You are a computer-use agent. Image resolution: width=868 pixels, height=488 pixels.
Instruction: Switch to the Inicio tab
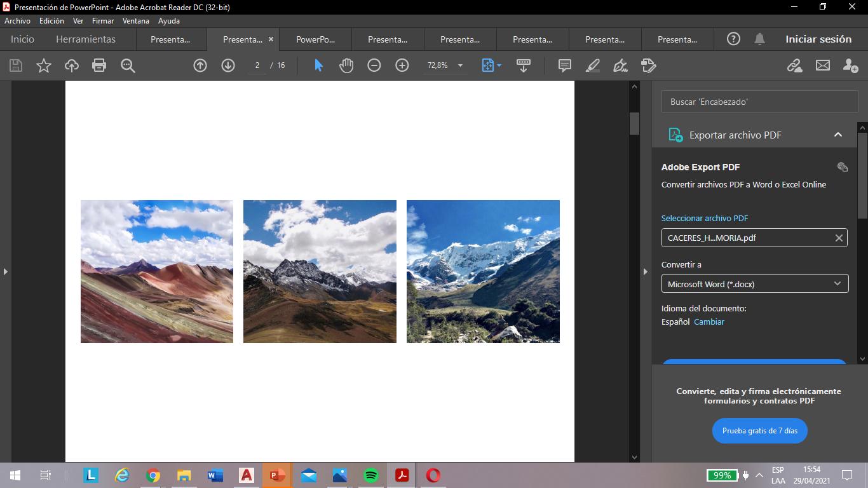(x=22, y=39)
